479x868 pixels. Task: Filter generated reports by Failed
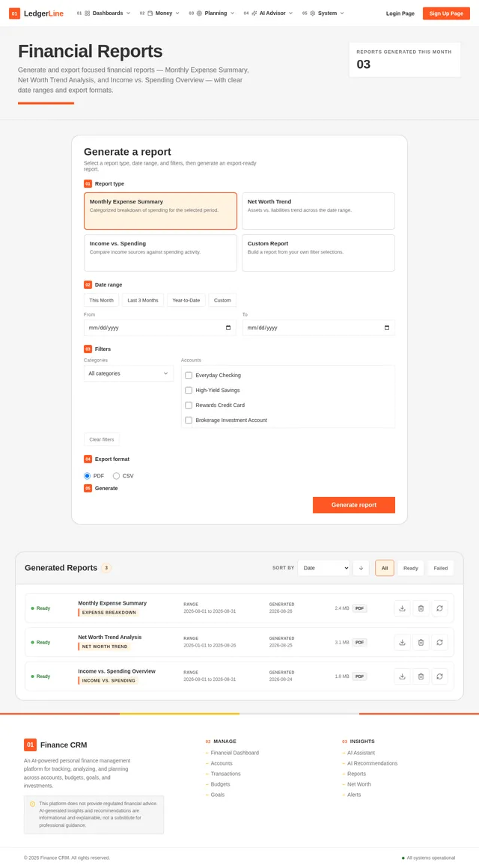pos(441,568)
